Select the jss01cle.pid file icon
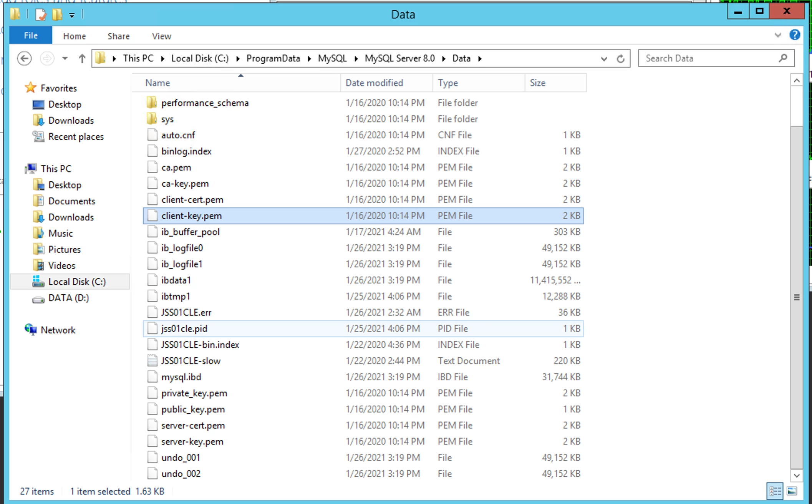The width and height of the screenshot is (812, 504). 152,328
